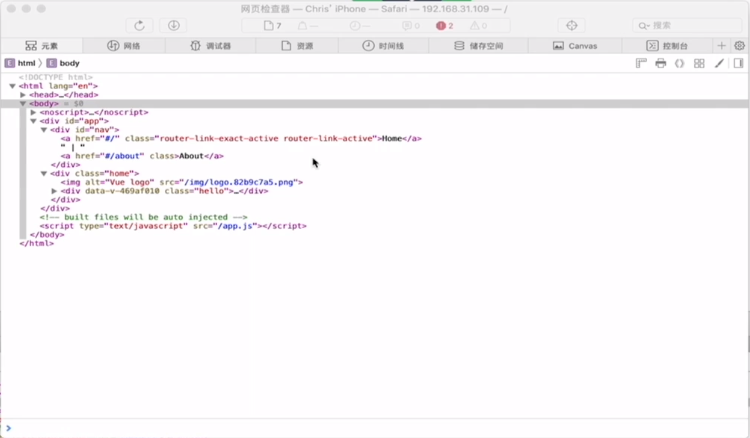The width and height of the screenshot is (750, 438).
Task: Switch to the Canvas tab
Action: pos(575,46)
